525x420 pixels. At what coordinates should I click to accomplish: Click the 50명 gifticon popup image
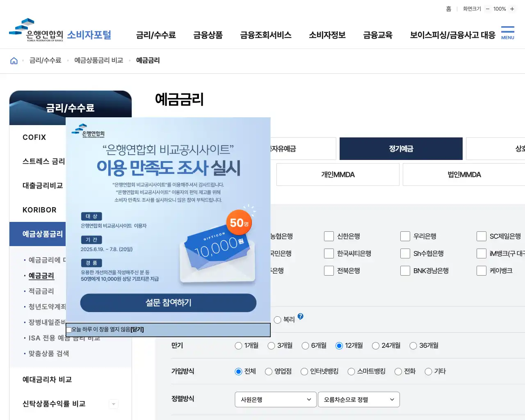(x=218, y=246)
